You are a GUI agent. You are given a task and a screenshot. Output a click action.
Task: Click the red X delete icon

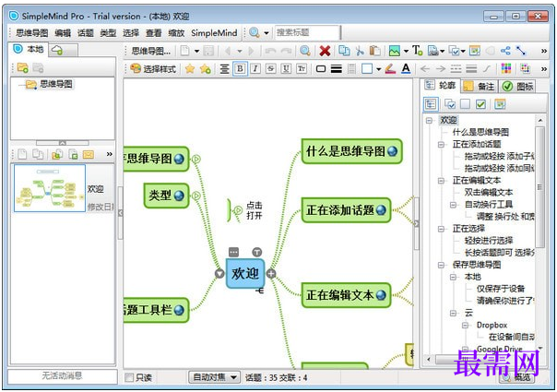tap(325, 51)
